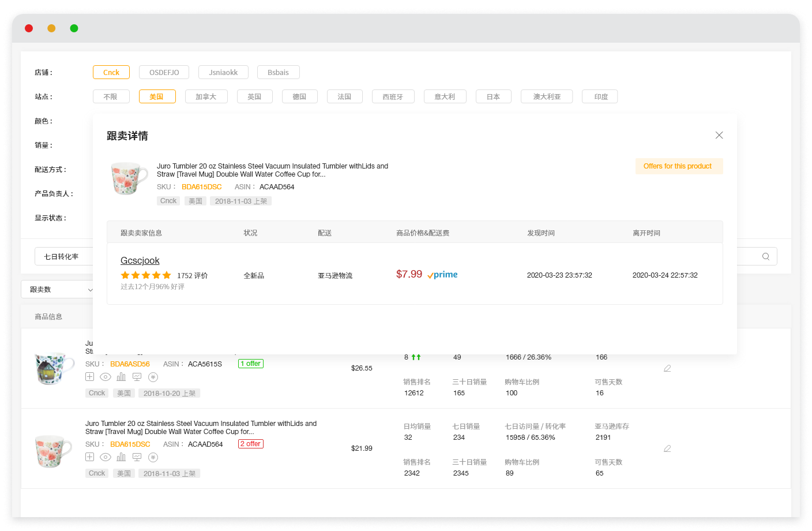Image resolution: width=812 pixels, height=531 pixels.
Task: Open the red 2 offer tag
Action: click(251, 444)
